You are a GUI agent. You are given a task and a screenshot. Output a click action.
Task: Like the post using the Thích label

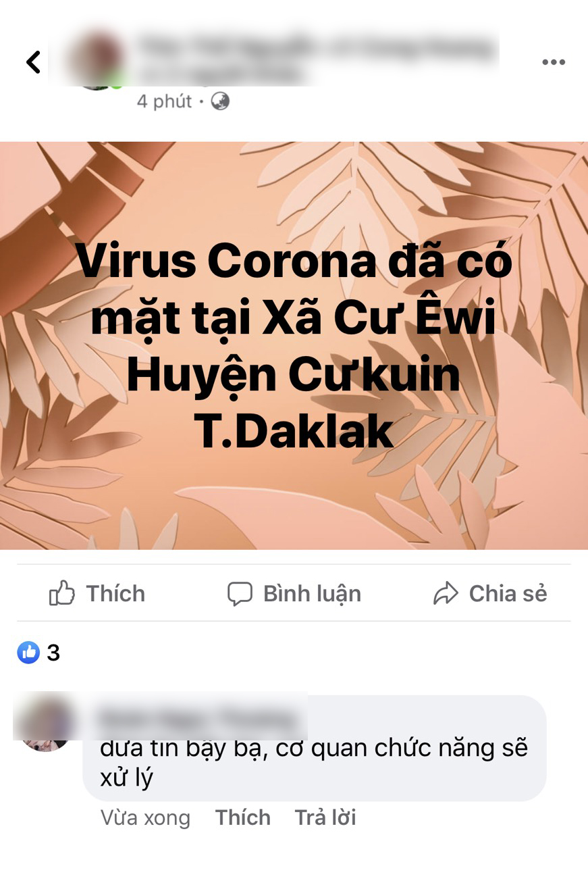[115, 594]
